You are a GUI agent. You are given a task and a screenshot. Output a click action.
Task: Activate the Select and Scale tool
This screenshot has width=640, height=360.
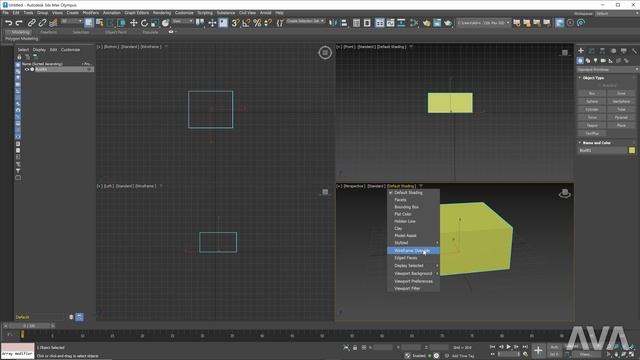point(155,23)
